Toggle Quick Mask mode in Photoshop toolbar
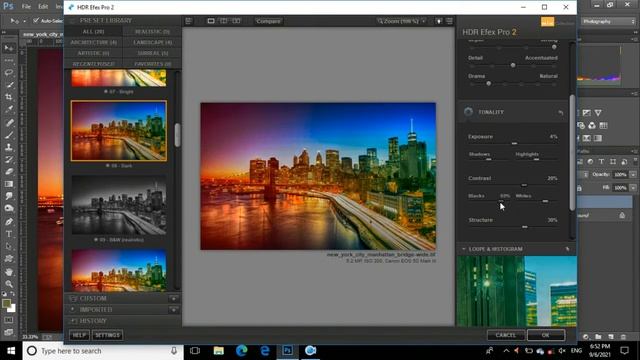Viewport: 640px width, 360px height. coord(9,320)
